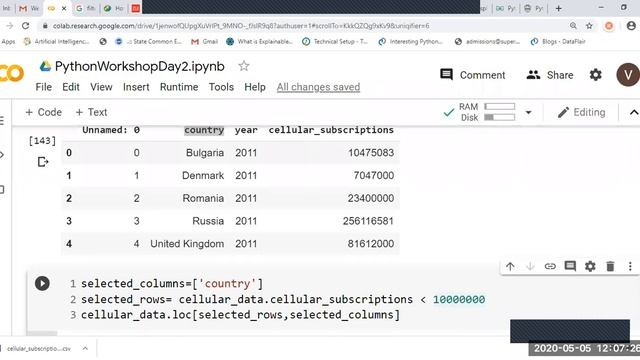
Task: Place cursor in code line selected_columns
Action: pyautogui.click(x=172, y=283)
